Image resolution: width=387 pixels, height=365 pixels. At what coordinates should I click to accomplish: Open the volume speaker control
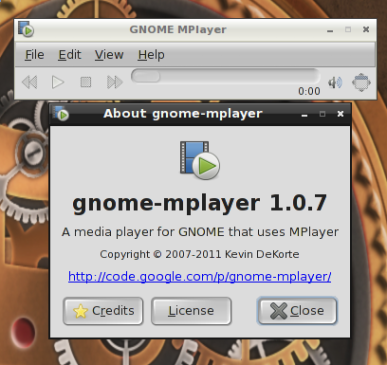tap(335, 82)
